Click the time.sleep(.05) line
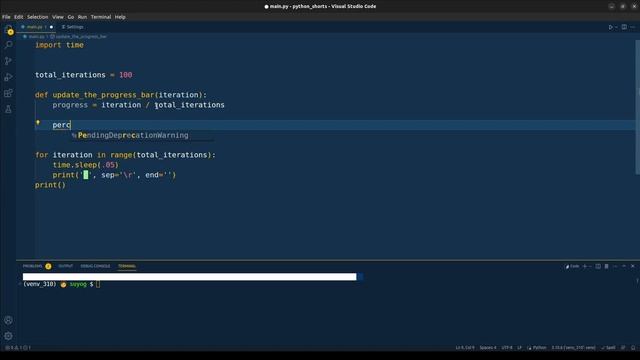This screenshot has width=640, height=360. pos(85,165)
